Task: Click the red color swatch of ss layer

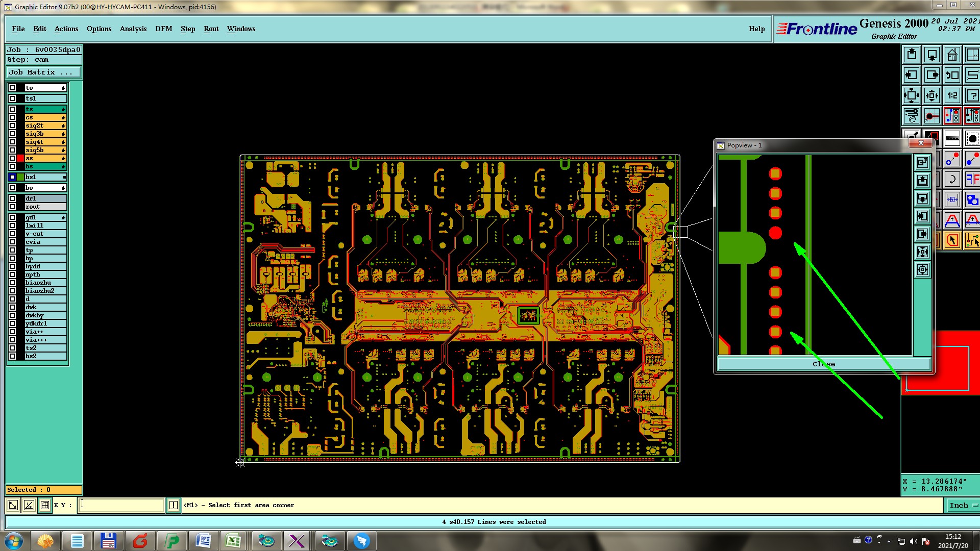Action: (20, 158)
